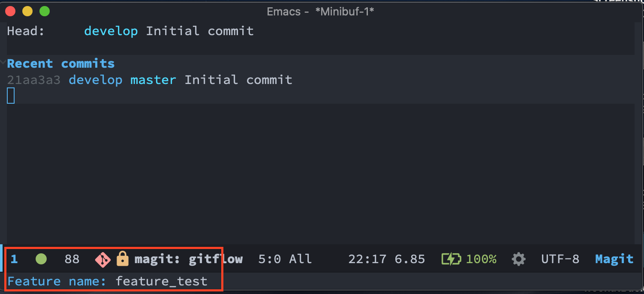
Task: Click the gear settings icon in modeline
Action: (x=519, y=259)
